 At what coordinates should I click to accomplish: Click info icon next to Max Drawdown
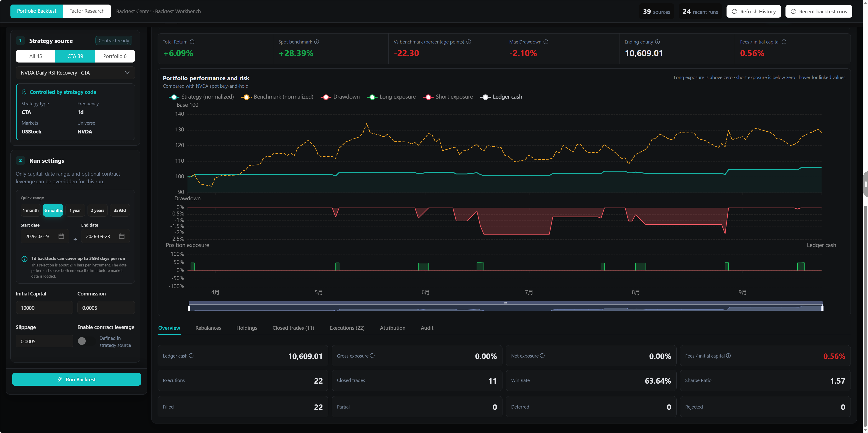tap(546, 42)
